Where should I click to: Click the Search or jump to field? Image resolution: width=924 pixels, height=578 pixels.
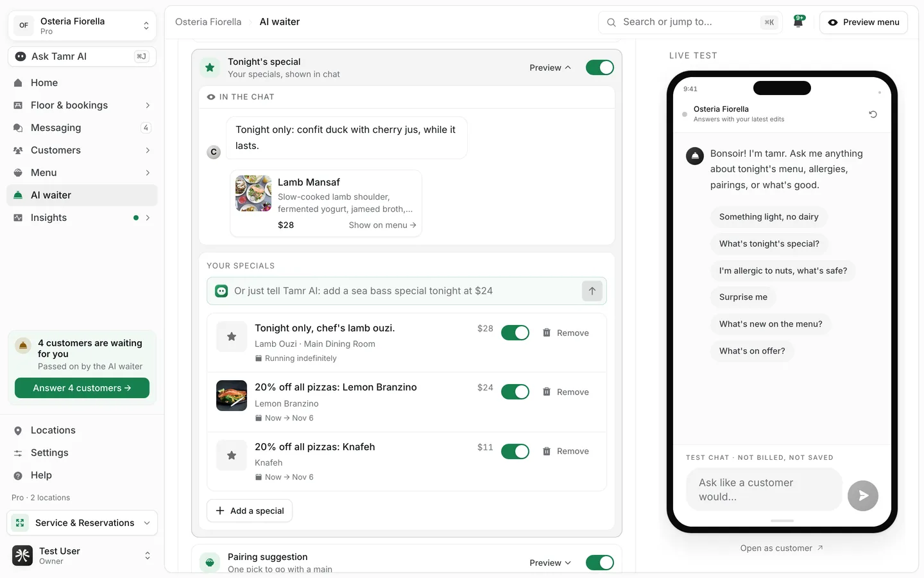pyautogui.click(x=690, y=22)
